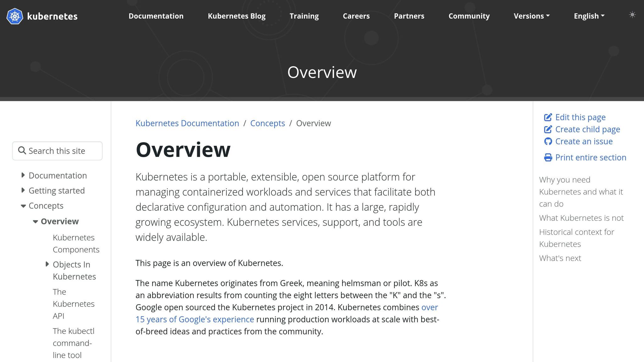The height and width of the screenshot is (362, 644).
Task: Collapse the Concepts section arrow
Action: pyautogui.click(x=23, y=206)
